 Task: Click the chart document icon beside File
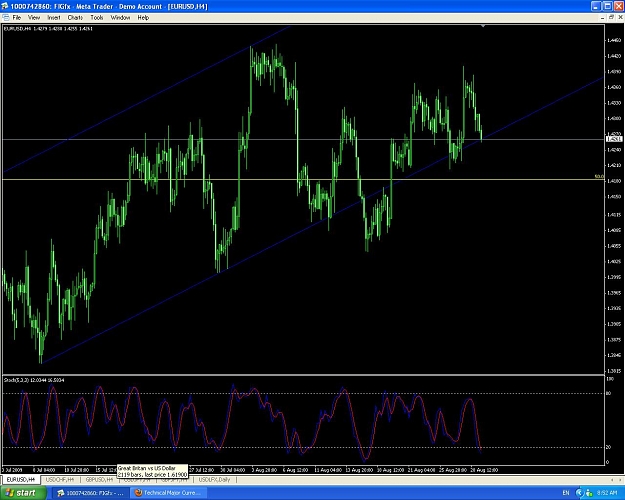(6, 18)
